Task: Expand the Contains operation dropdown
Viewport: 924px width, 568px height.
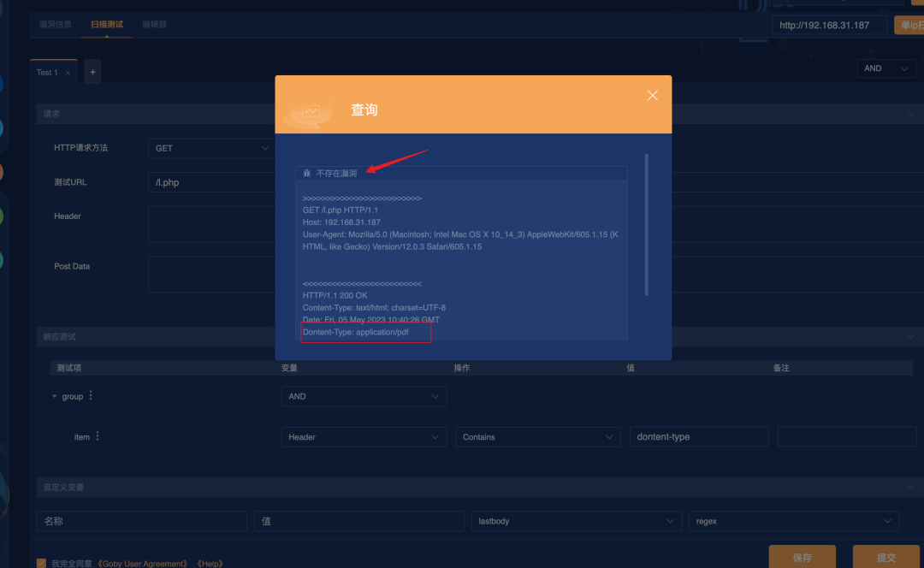Action: (537, 437)
